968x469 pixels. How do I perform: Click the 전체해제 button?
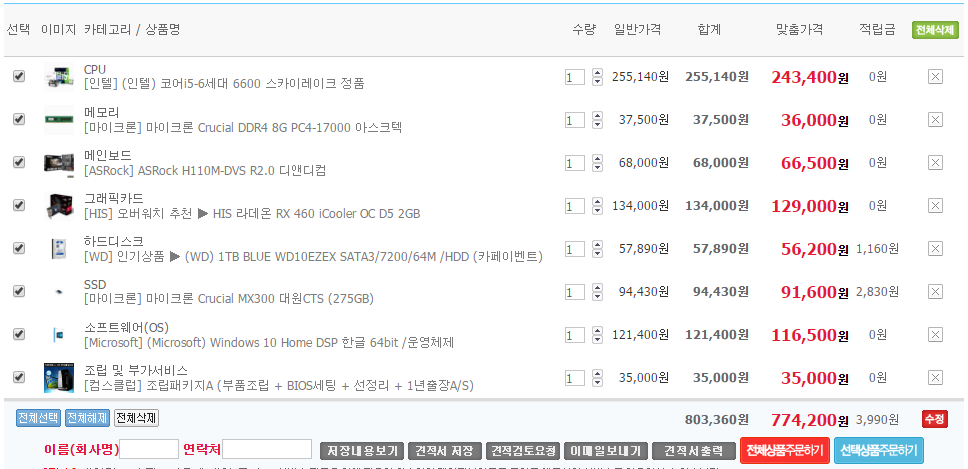pos(87,418)
